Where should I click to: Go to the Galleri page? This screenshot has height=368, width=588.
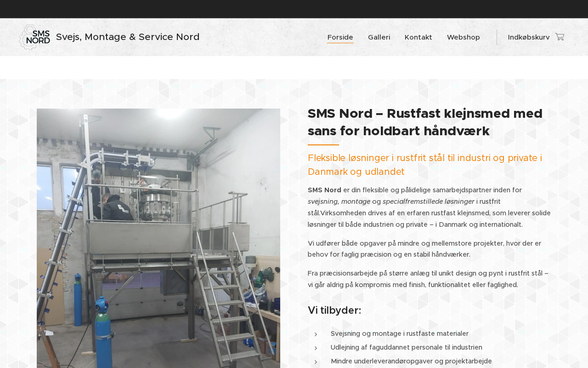click(379, 37)
